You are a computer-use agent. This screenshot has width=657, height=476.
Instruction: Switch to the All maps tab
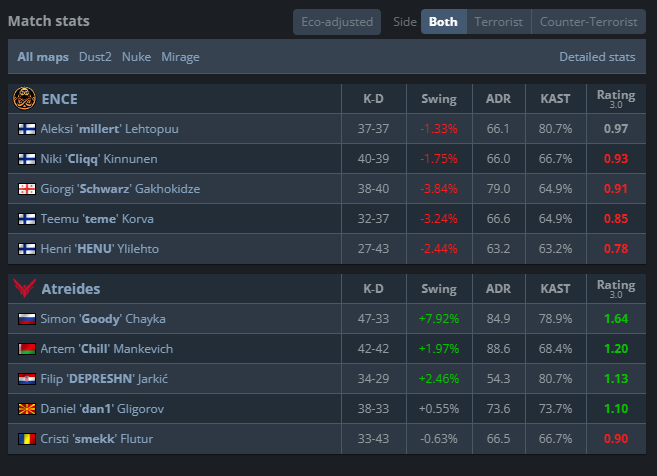point(43,57)
